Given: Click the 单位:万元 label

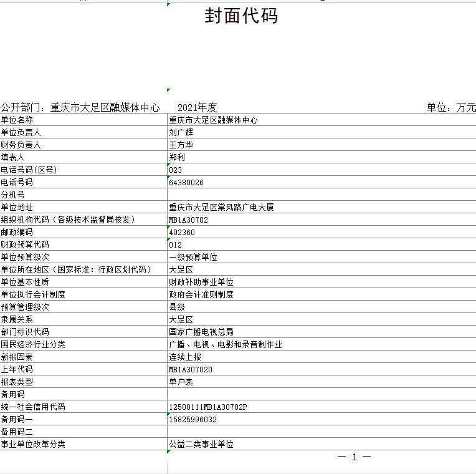Looking at the screenshot, I should pyautogui.click(x=451, y=107).
